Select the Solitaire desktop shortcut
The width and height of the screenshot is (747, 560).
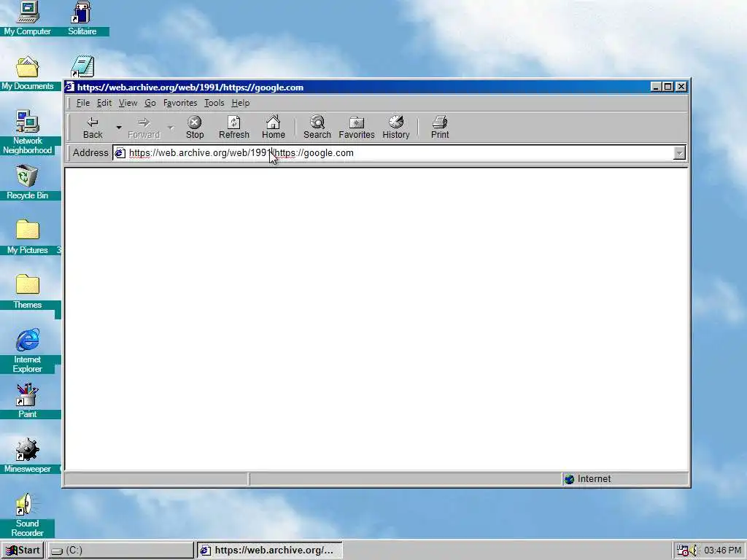pos(82,18)
